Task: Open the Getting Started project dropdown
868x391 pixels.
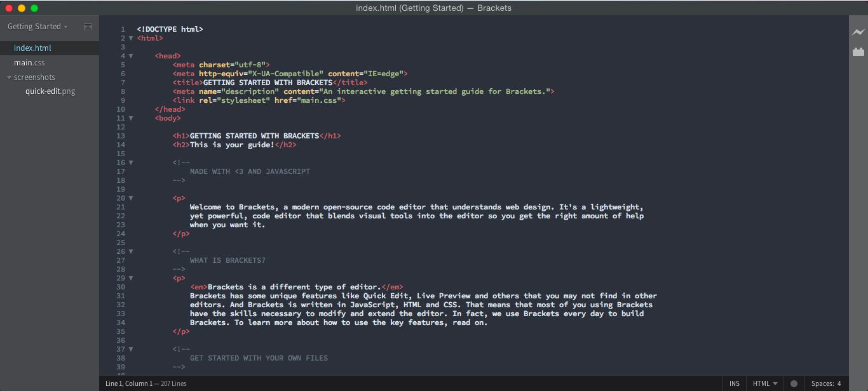Action: 37,27
